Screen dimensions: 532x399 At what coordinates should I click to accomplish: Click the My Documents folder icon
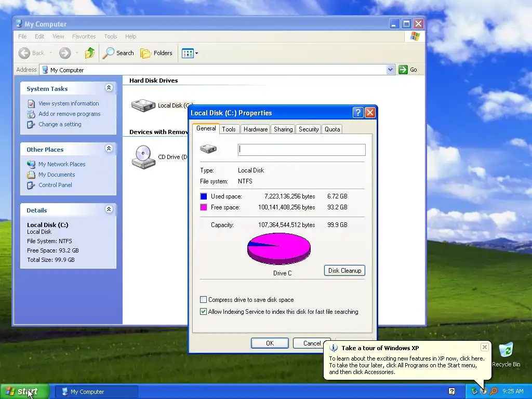(x=31, y=175)
